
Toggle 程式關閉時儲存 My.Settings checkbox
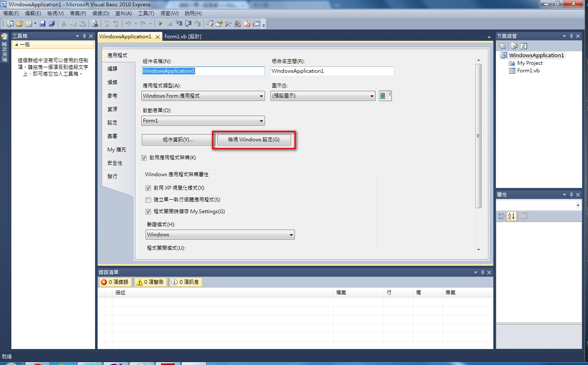148,212
